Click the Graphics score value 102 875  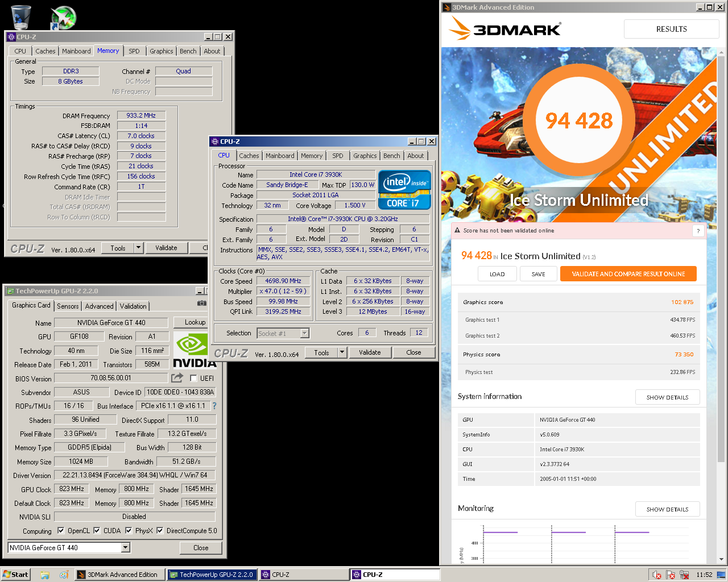[682, 302]
